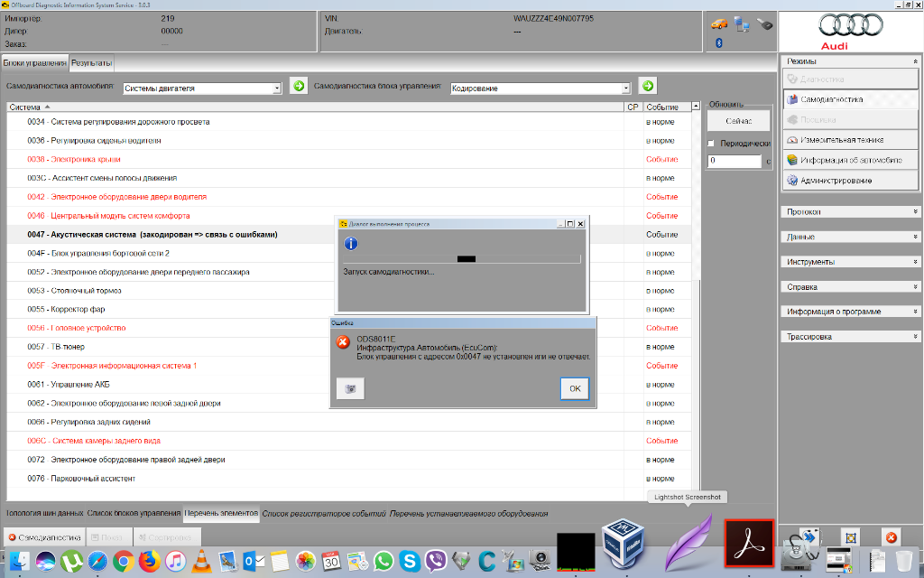Select row 0056 Головное устройство
Image resolution: width=924 pixels, height=578 pixels.
pos(77,329)
